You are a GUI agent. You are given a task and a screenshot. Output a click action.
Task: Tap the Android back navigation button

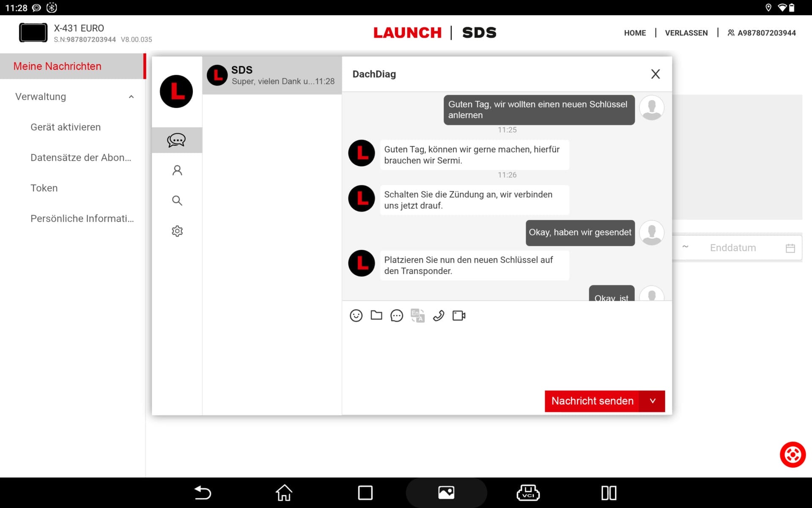[203, 493]
